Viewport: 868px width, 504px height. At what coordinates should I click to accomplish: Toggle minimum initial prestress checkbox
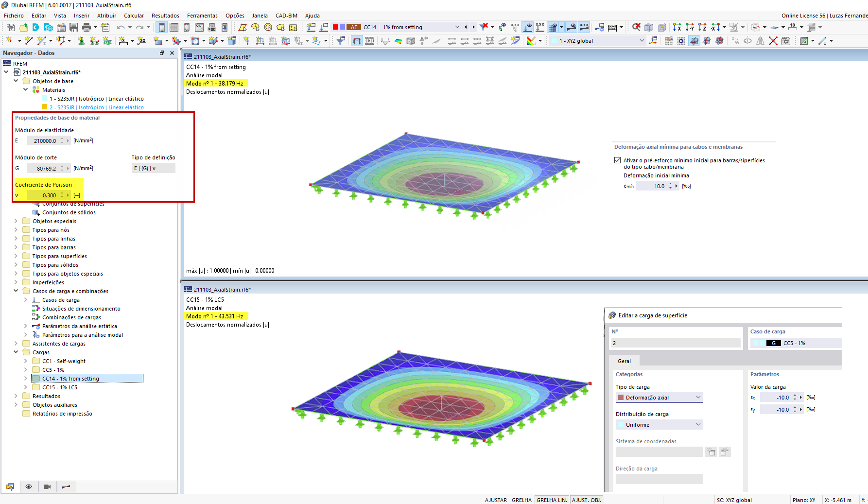pos(617,160)
